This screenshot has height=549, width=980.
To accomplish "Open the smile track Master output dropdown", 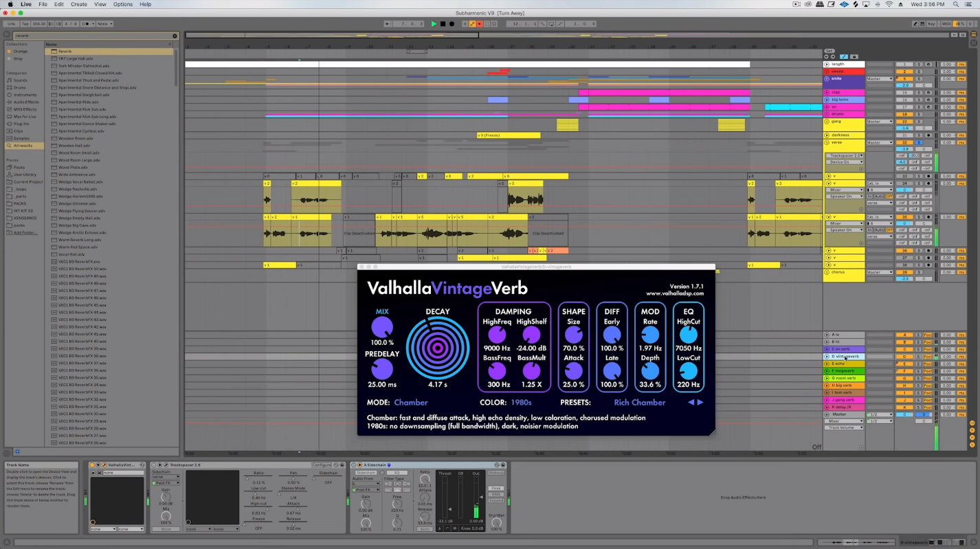I will (879, 78).
